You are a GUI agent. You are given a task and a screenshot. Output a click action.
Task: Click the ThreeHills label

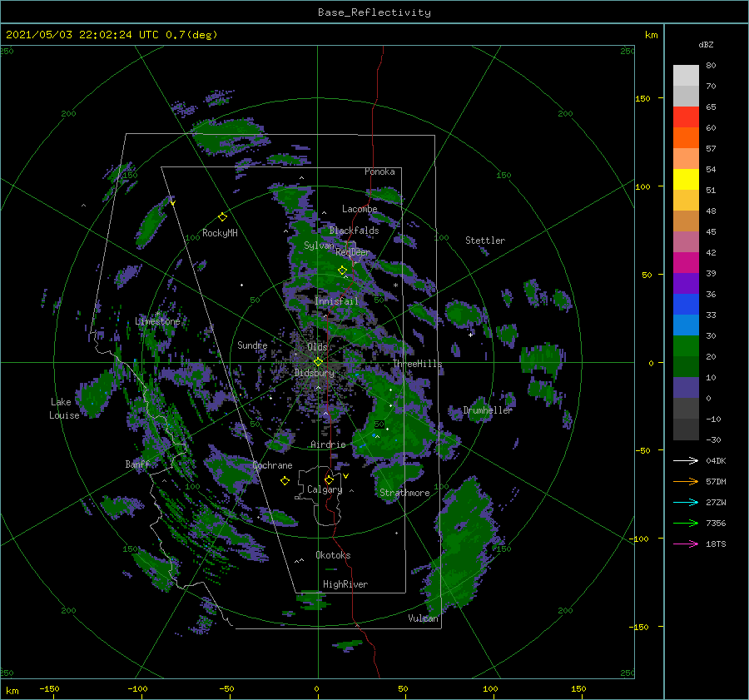(418, 364)
